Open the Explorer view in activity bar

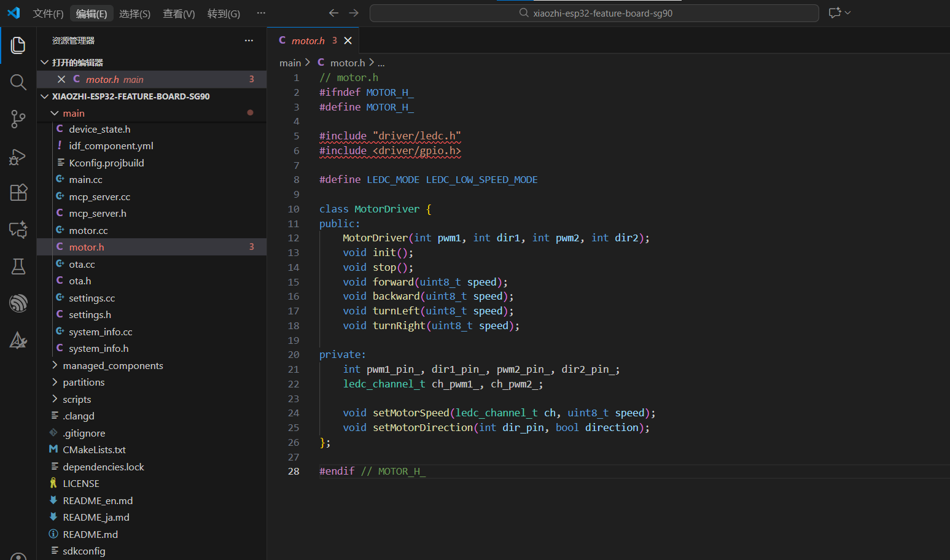18,45
